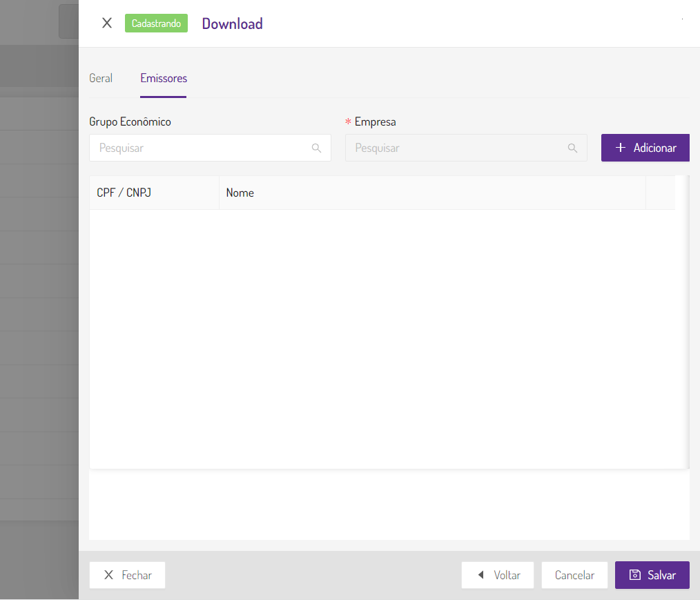Image resolution: width=700 pixels, height=602 pixels.
Task: Click the CPF / CNPJ column header
Action: [124, 193]
